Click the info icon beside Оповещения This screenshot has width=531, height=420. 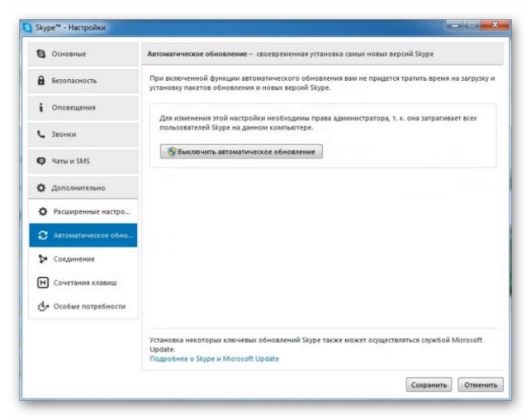click(41, 107)
